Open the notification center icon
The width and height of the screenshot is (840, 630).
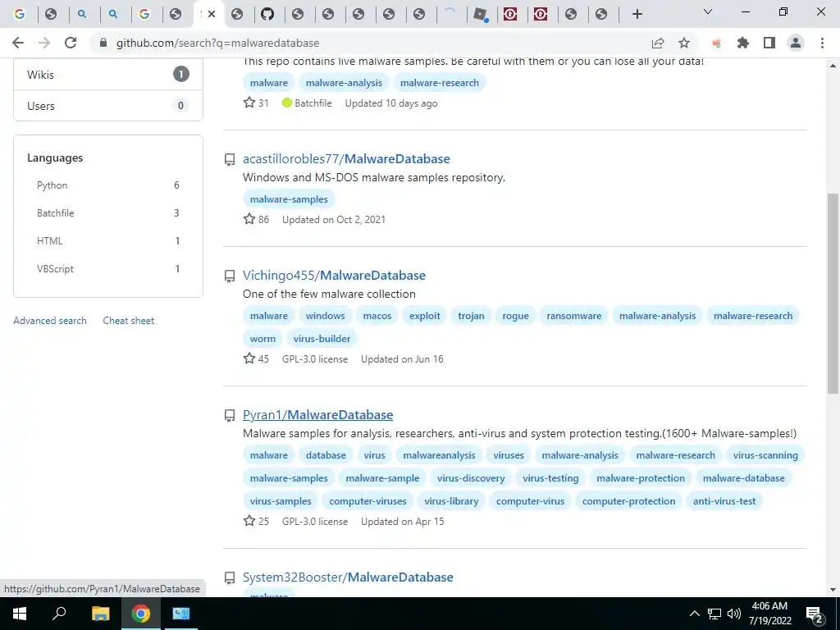point(815,614)
